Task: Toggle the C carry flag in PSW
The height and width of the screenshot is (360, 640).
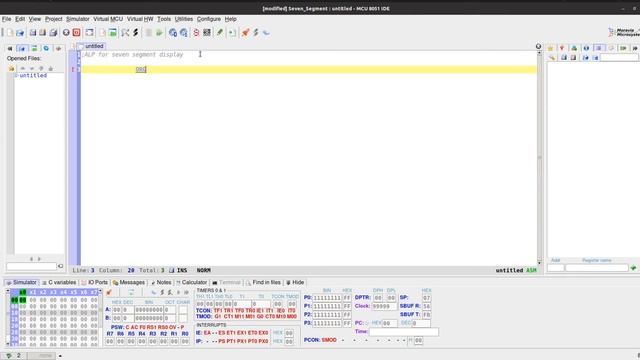Action: tap(127, 327)
